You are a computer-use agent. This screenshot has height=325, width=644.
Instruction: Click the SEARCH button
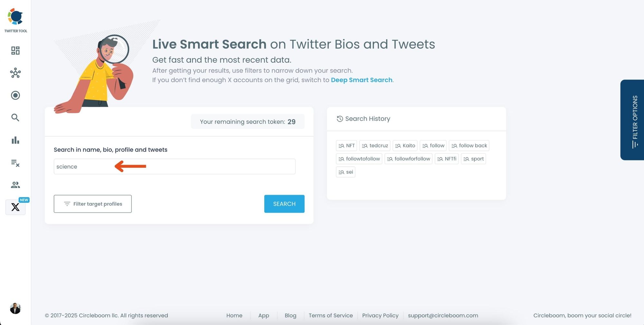pos(284,204)
